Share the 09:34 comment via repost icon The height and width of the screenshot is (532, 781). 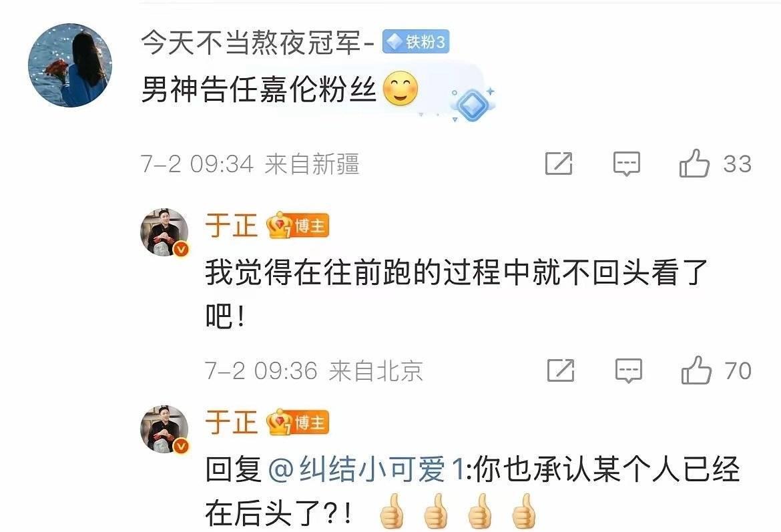tap(559, 164)
